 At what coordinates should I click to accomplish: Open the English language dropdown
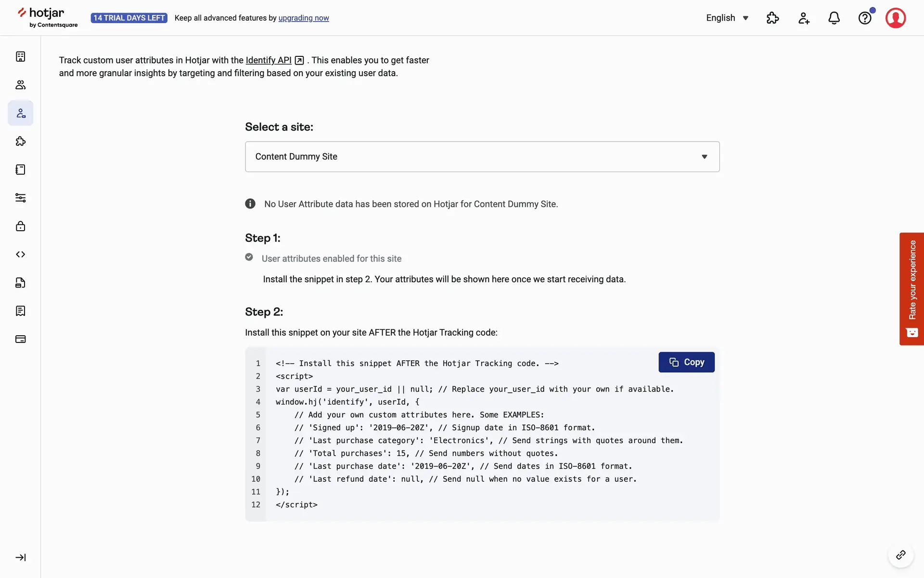[727, 18]
